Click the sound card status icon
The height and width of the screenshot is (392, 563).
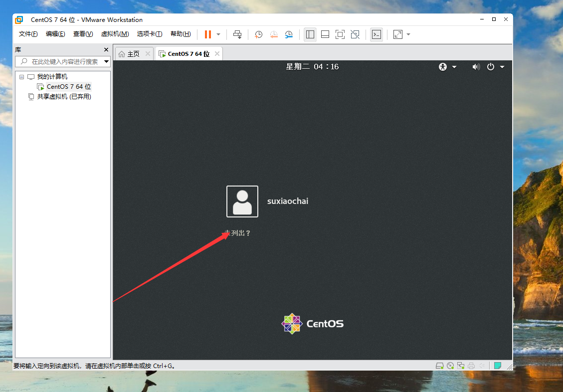tap(482, 366)
